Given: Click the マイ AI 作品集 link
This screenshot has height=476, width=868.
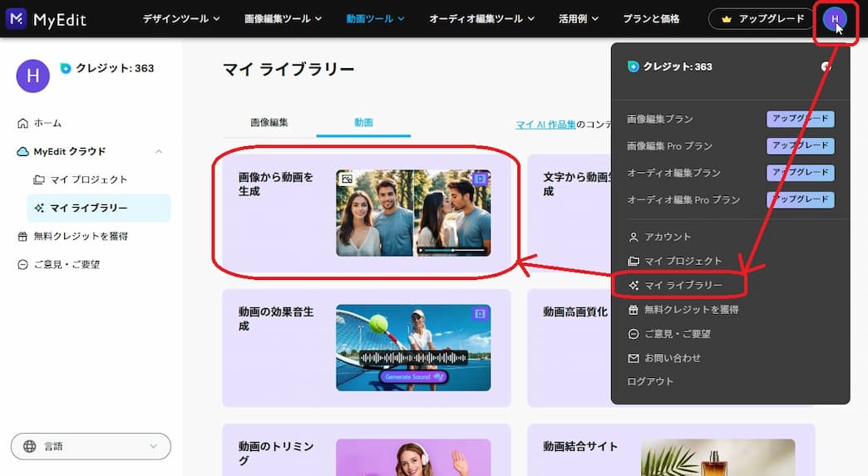Looking at the screenshot, I should [545, 124].
